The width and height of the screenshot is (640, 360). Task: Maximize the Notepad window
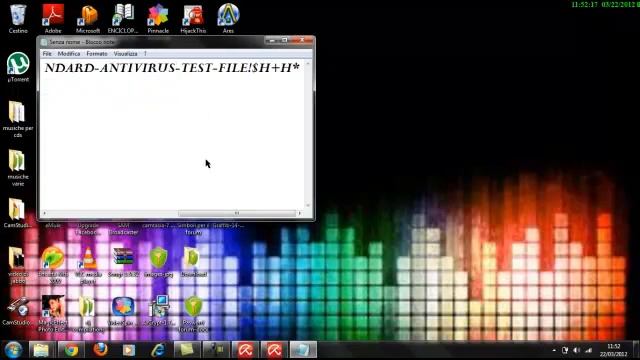click(x=284, y=40)
